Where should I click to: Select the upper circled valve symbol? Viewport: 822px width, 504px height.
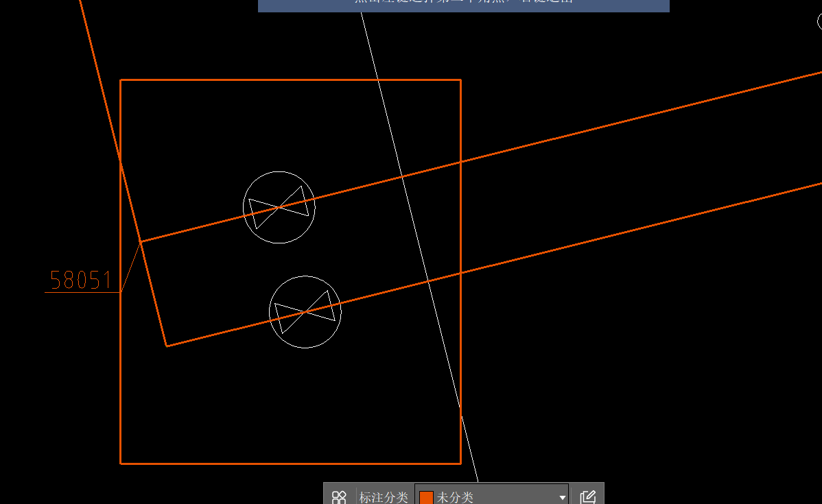279,208
